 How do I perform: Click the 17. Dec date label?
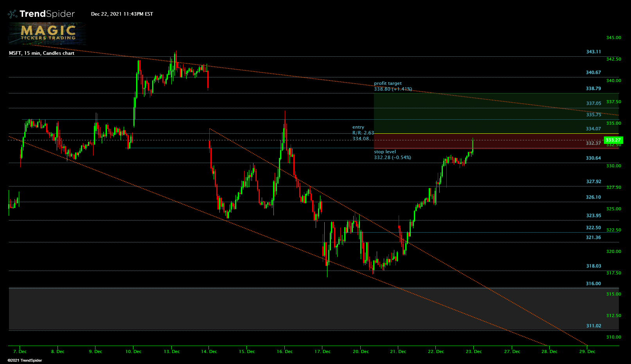pos(322,351)
